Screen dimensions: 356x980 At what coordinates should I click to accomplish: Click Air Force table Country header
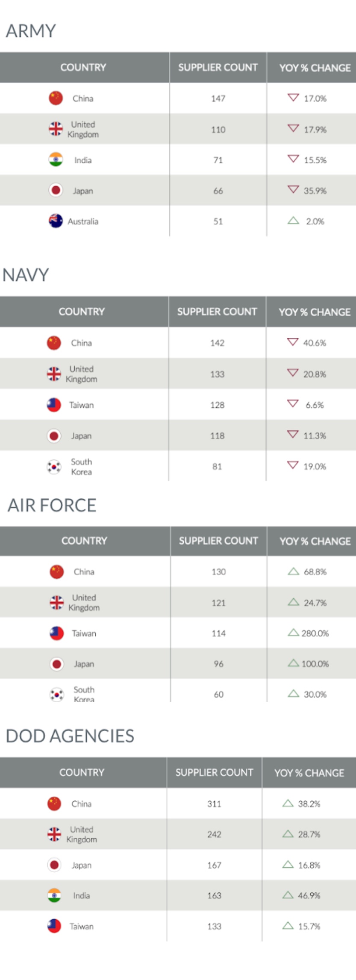[x=84, y=541]
